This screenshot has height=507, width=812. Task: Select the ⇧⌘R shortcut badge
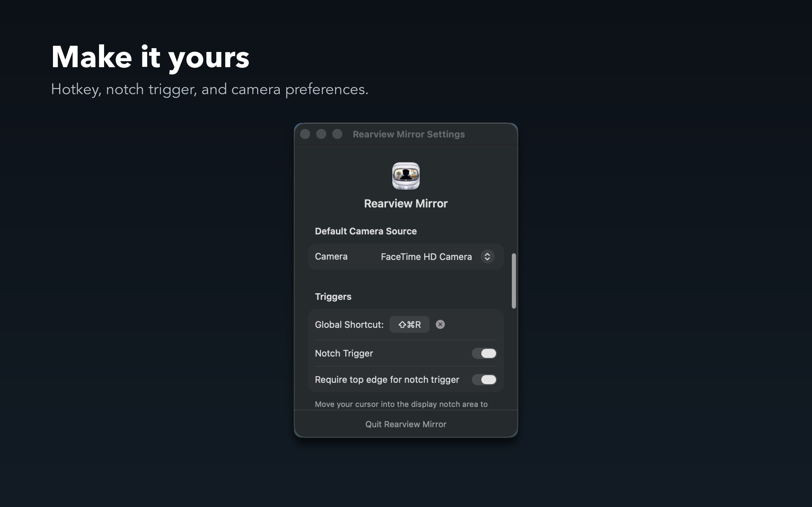coord(409,324)
